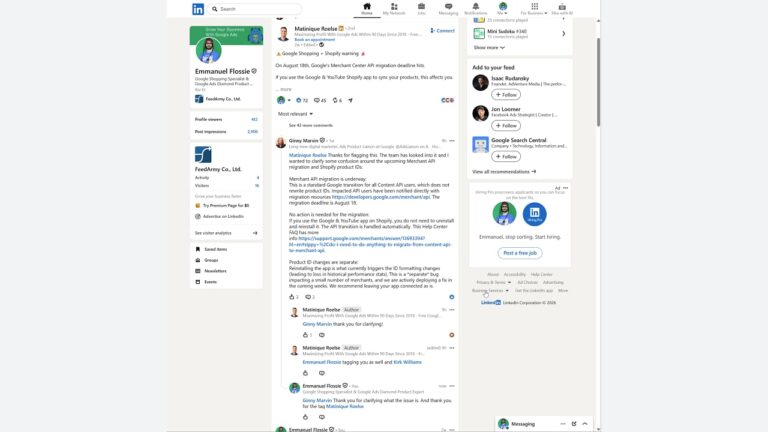Load 'See 42 more comments'
The image size is (768, 432).
coord(311,125)
